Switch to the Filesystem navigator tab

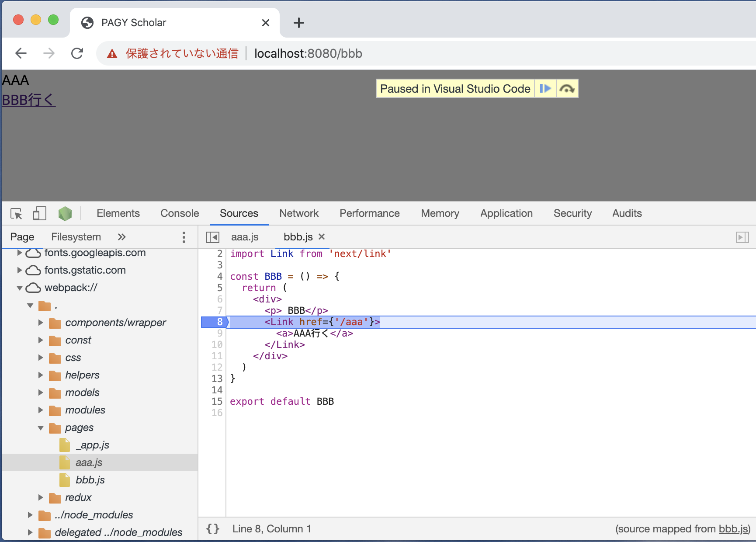[76, 237]
